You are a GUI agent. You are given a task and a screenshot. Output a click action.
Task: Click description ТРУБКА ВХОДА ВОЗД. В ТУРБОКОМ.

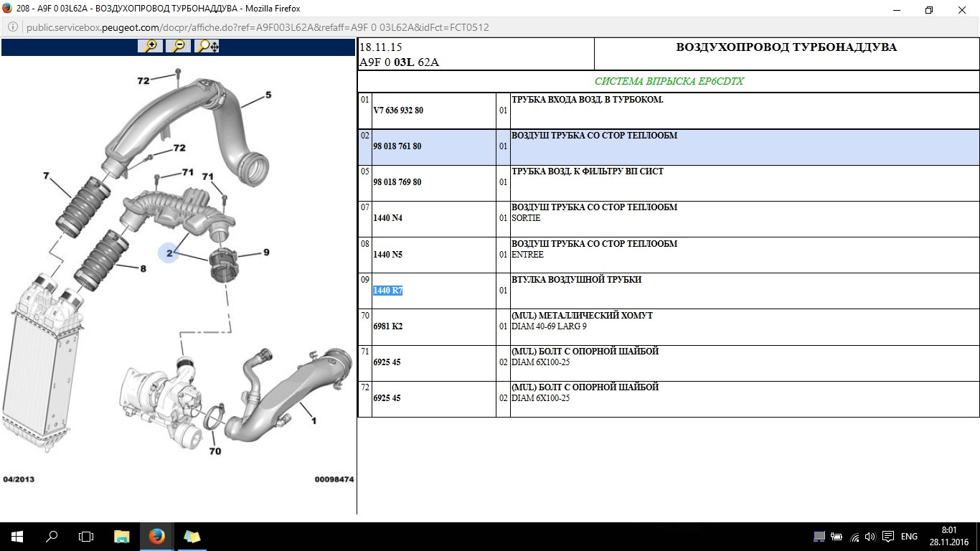point(587,100)
